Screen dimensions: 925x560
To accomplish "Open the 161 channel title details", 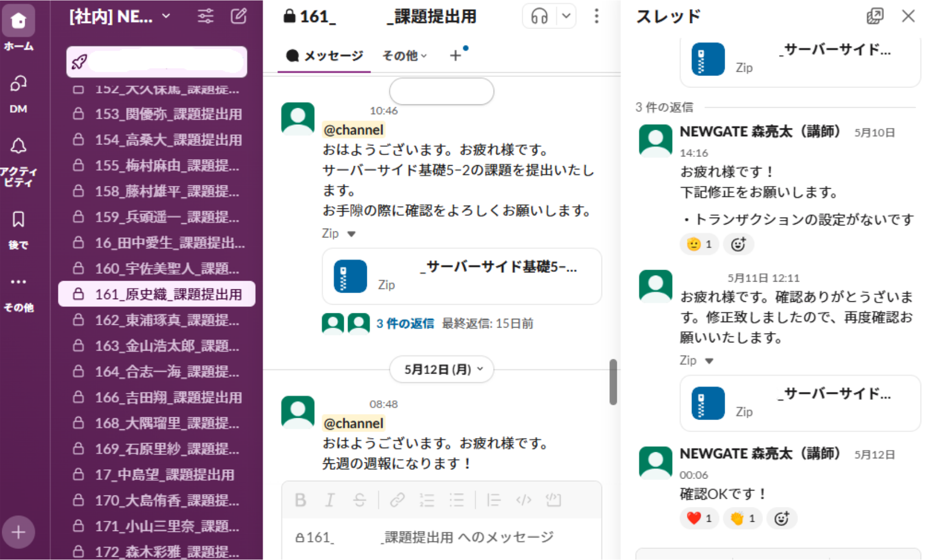I will pos(380,16).
